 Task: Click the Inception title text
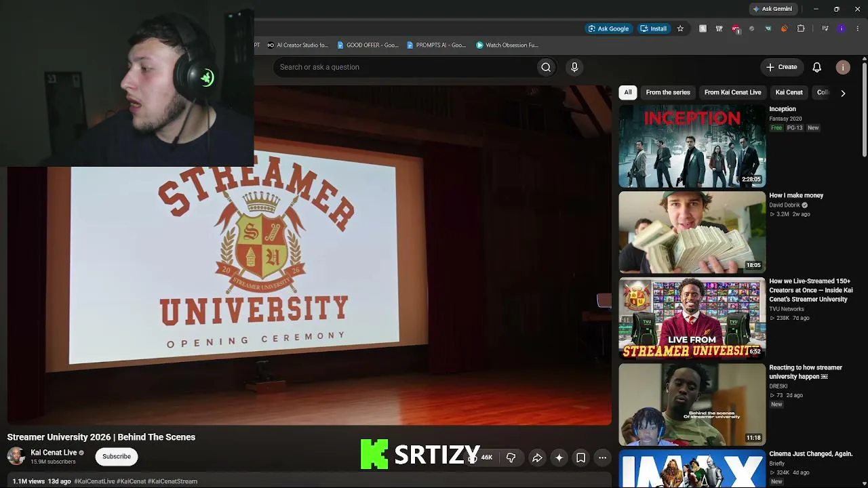click(783, 109)
